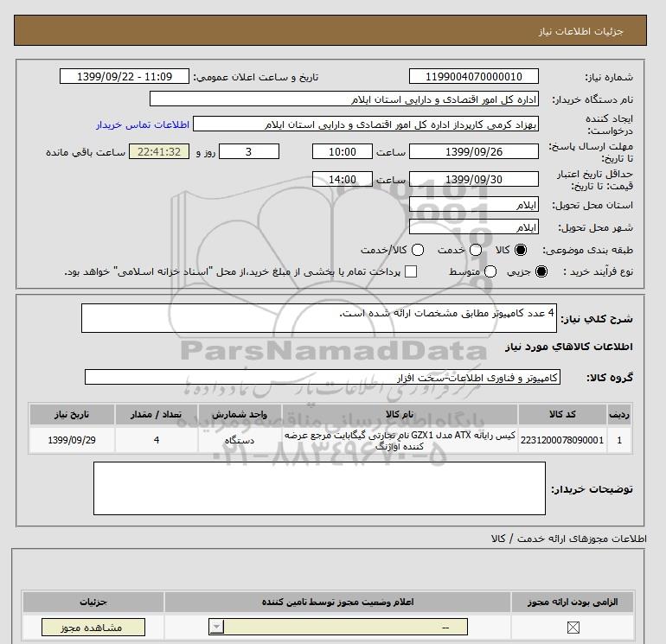The image size is (666, 644).
Task: Toggle the mandatory permit checkbox
Action: [x=573, y=628]
